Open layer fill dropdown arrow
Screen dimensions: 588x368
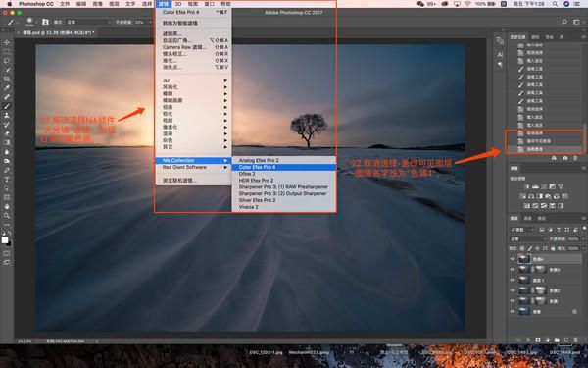click(583, 248)
